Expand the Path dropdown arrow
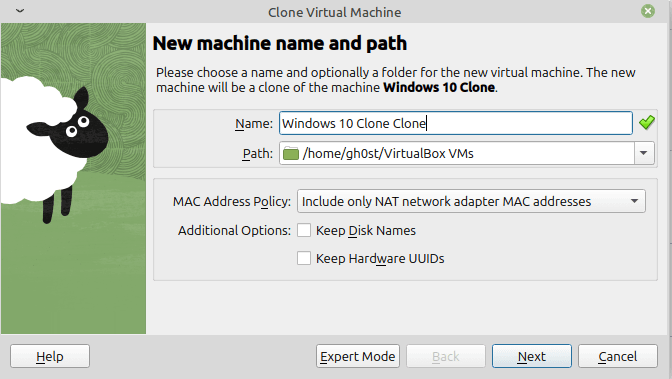Image resolution: width=672 pixels, height=379 pixels. pyautogui.click(x=644, y=153)
